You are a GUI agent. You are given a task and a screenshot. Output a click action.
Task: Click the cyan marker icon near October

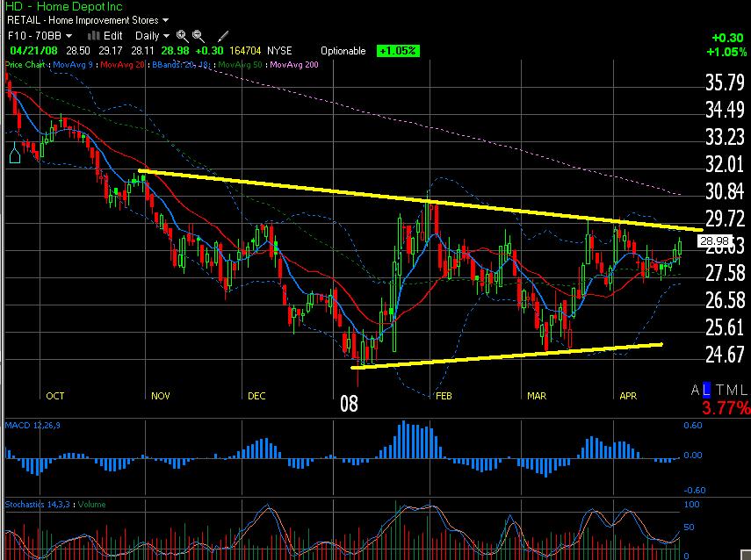tap(15, 153)
